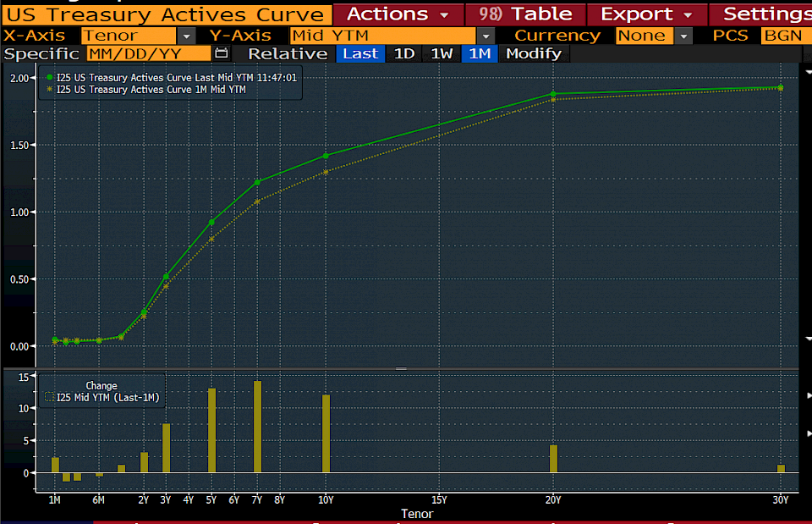
Task: Toggle the Last curve button
Action: 361,53
